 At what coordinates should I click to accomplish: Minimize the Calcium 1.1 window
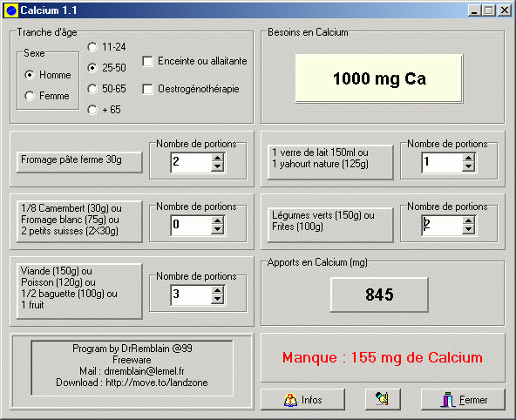click(x=474, y=10)
